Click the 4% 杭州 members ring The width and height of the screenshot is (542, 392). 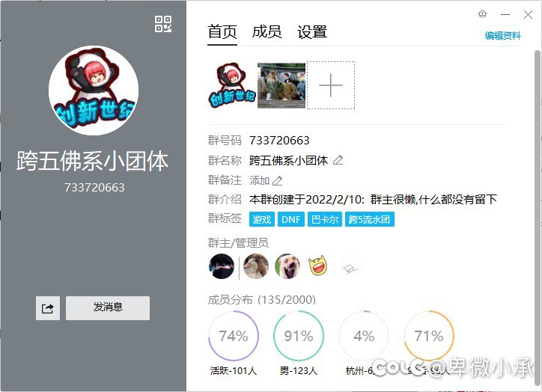coord(364,336)
